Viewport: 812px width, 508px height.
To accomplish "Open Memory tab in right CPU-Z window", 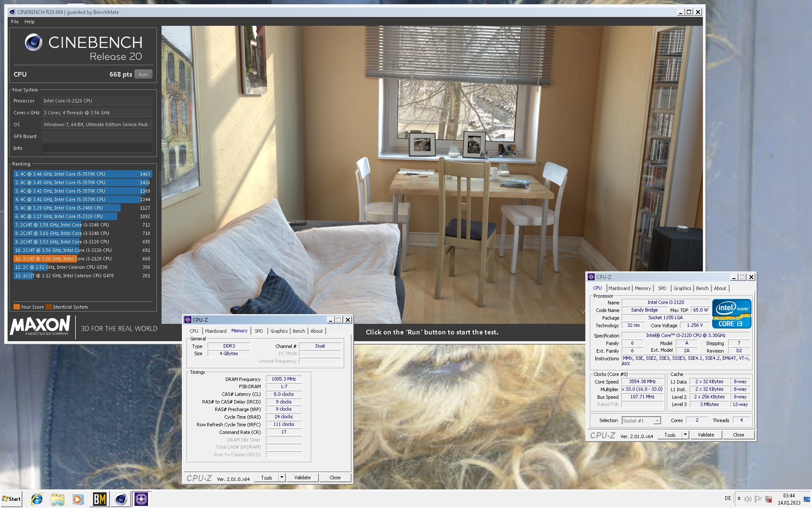I will (x=643, y=288).
